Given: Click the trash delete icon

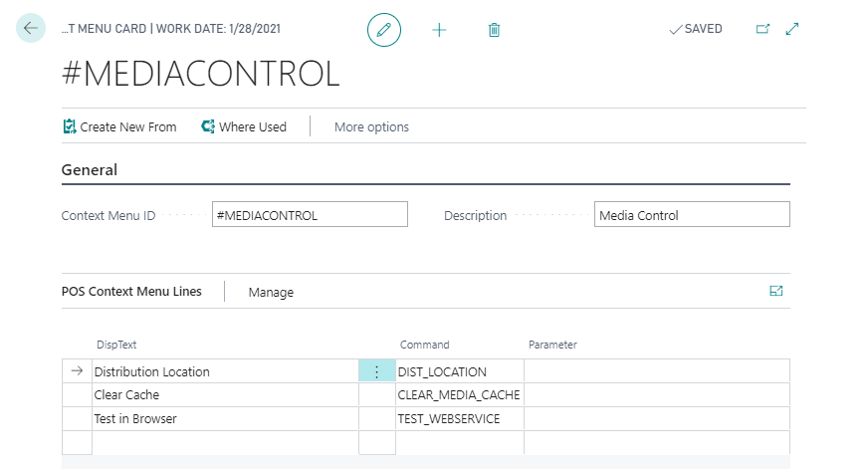Looking at the screenshot, I should pyautogui.click(x=494, y=30).
